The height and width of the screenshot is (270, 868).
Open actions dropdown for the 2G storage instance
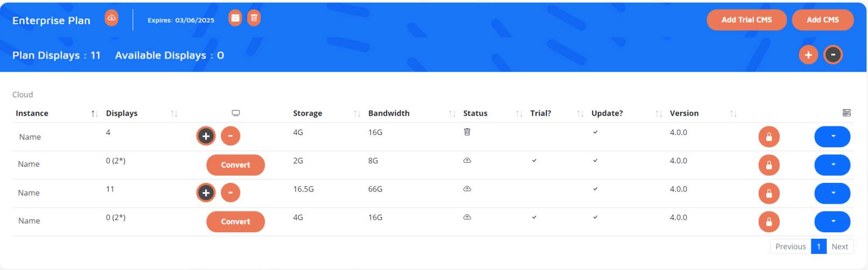pyautogui.click(x=832, y=165)
